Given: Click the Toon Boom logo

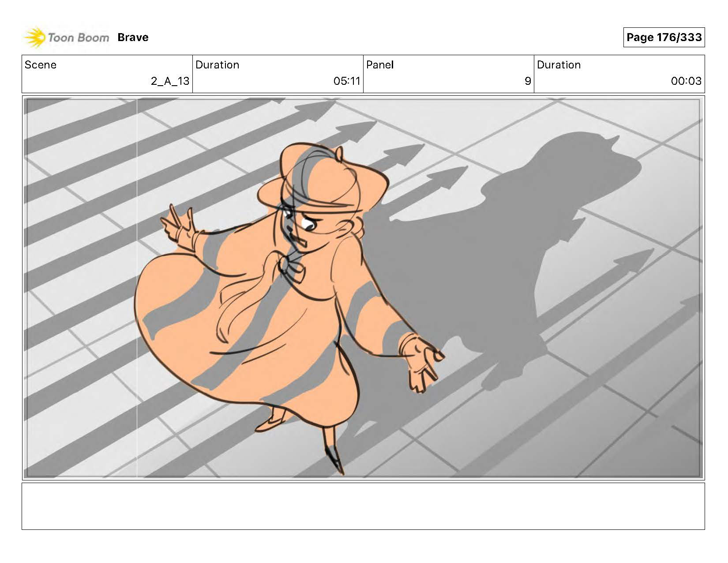Looking at the screenshot, I should pyautogui.click(x=66, y=38).
